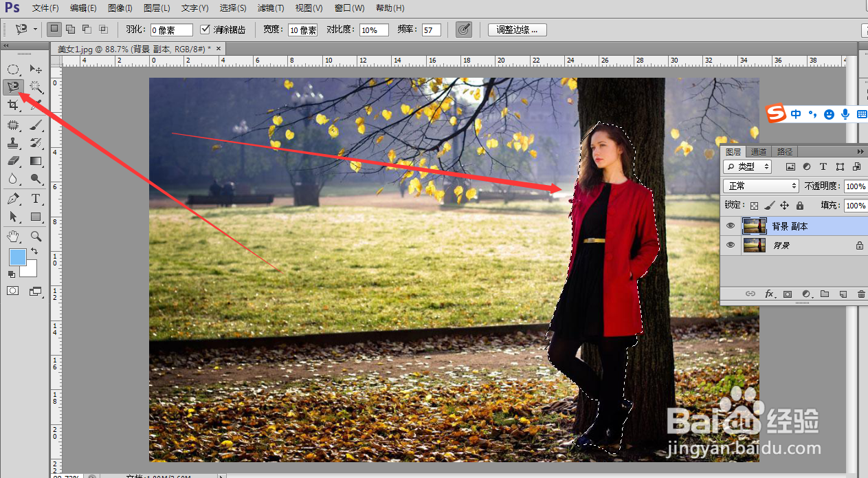Toggle tablet pressure for pen width

click(x=464, y=30)
